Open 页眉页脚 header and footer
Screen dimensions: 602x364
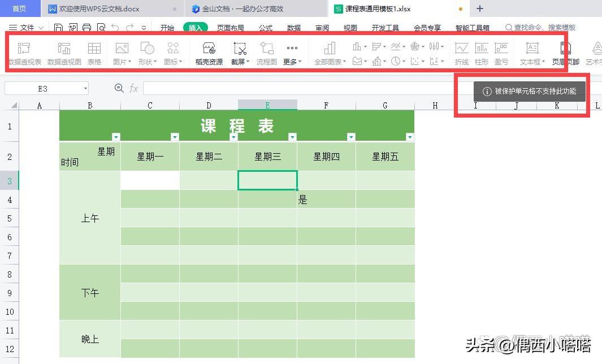[565, 53]
